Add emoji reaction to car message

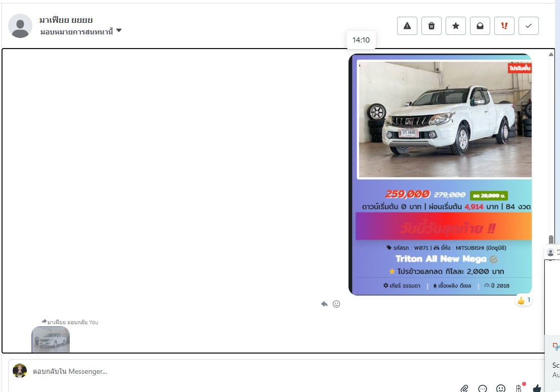pos(336,304)
